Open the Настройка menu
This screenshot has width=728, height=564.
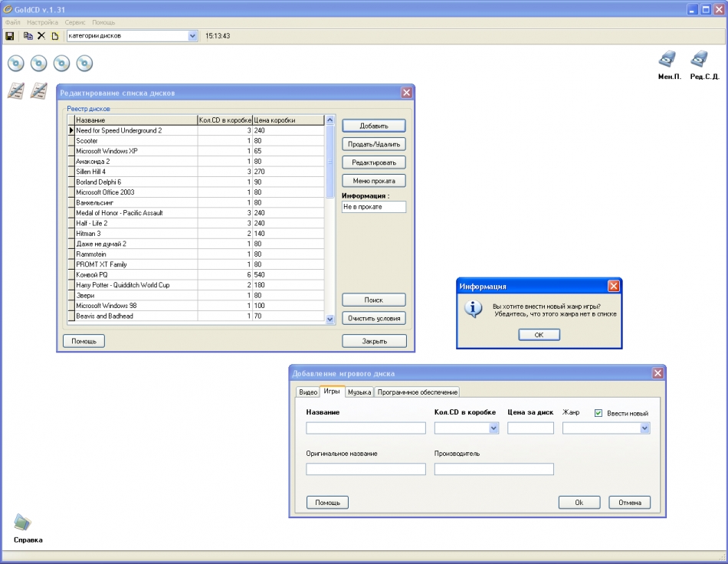[42, 22]
